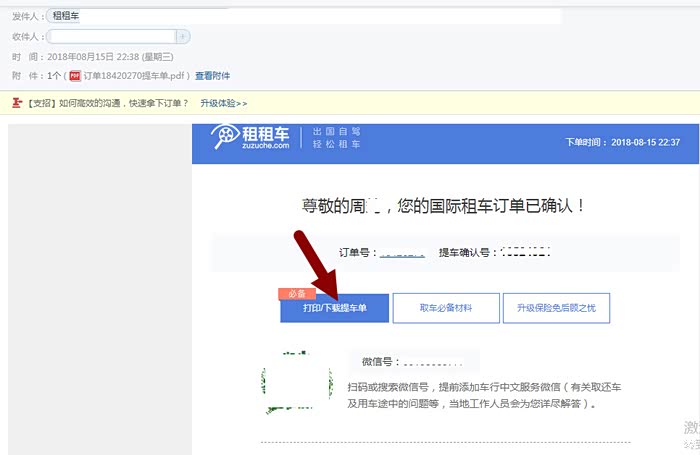
Task: Click the PDF attachment icon
Action: (x=75, y=75)
